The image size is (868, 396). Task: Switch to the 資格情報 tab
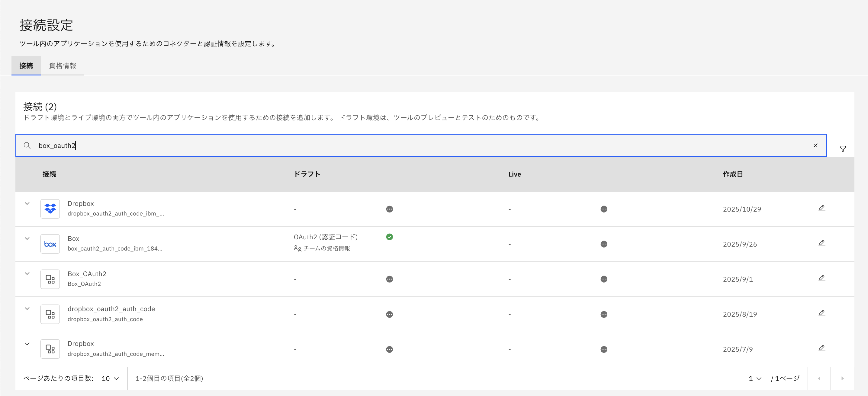click(x=62, y=66)
